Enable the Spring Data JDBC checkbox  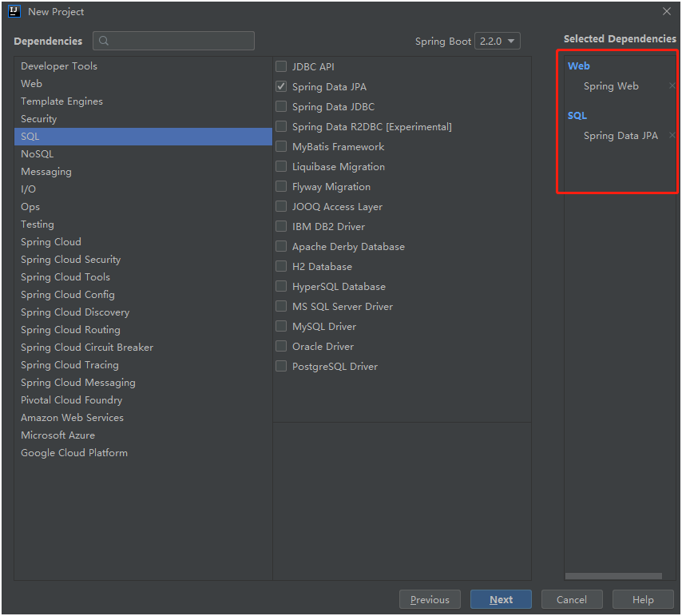pos(281,106)
